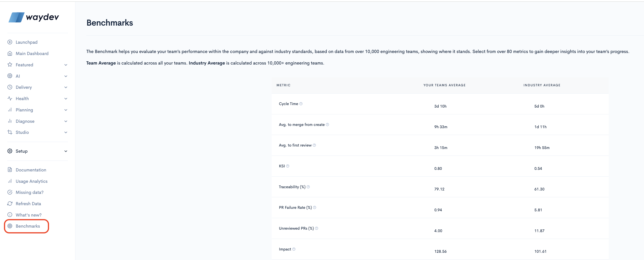This screenshot has height=260, width=644.
Task: Expand the Delivery dropdown arrow
Action: pyautogui.click(x=66, y=87)
